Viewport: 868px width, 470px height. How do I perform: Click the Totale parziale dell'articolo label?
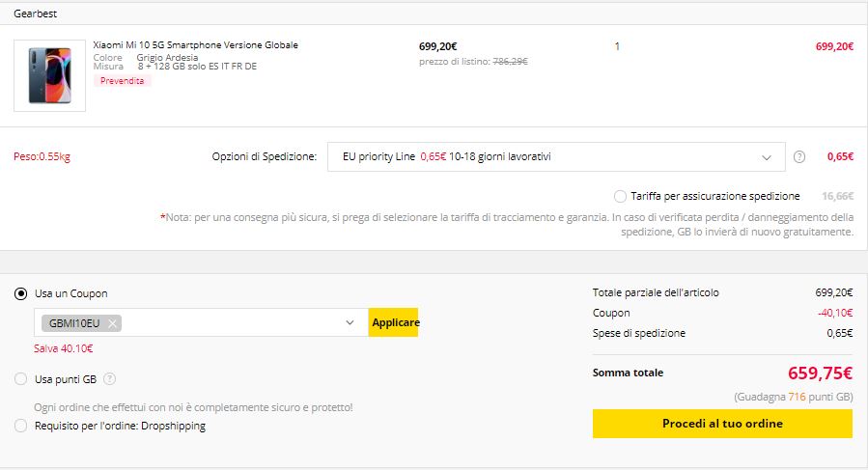pos(656,292)
